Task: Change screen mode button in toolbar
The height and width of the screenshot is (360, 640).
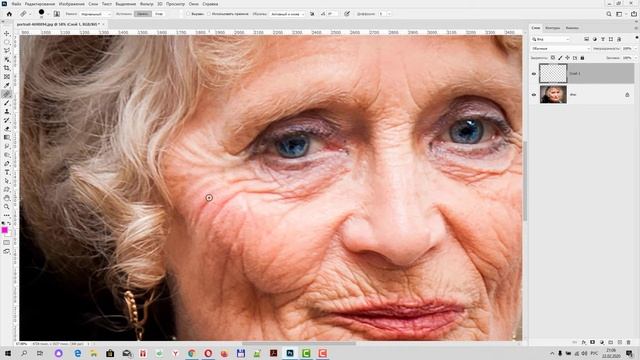Action: pos(7,251)
